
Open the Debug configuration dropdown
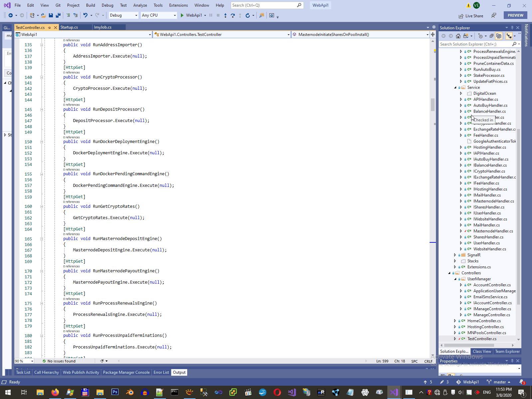(x=123, y=15)
